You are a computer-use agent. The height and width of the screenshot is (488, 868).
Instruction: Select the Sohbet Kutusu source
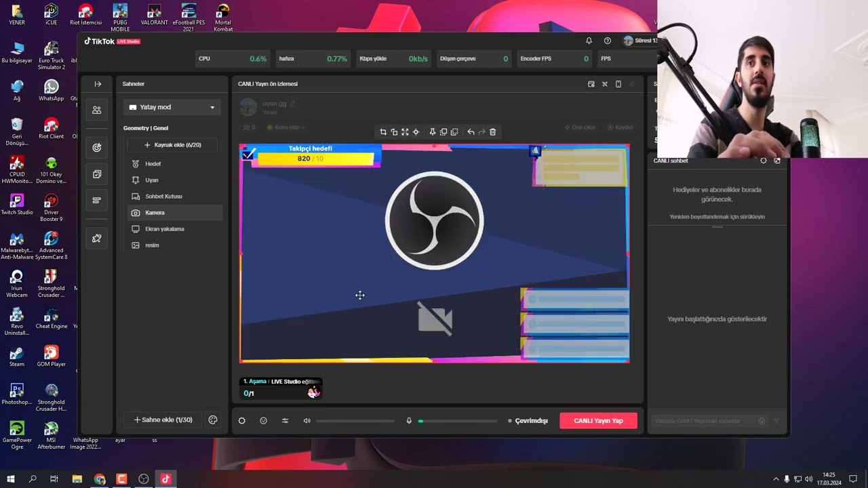174,197
